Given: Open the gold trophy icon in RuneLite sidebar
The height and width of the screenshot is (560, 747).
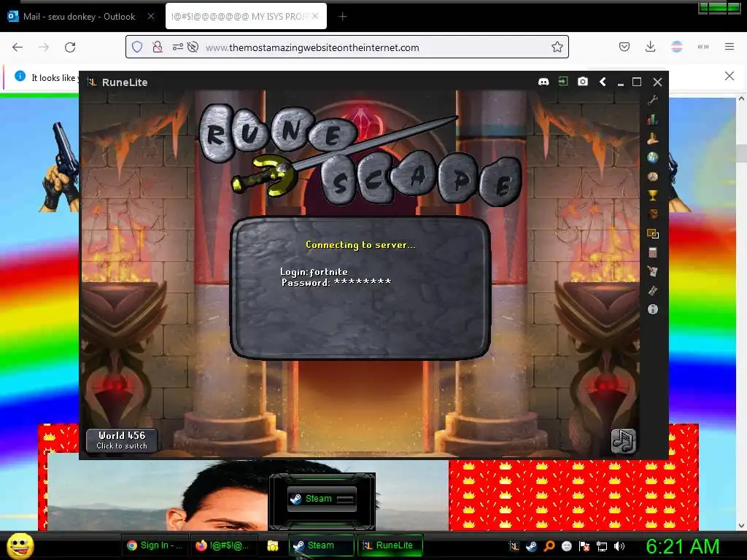Looking at the screenshot, I should [x=653, y=195].
